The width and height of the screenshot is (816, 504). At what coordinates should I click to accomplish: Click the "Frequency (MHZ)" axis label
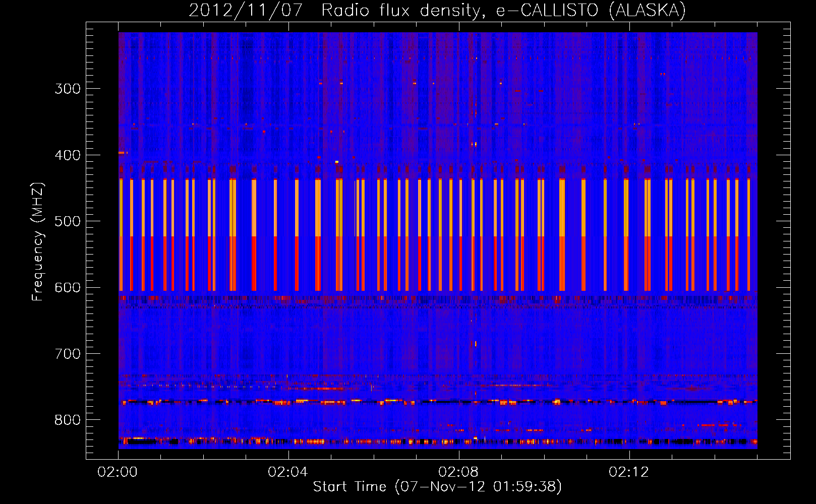pos(38,242)
